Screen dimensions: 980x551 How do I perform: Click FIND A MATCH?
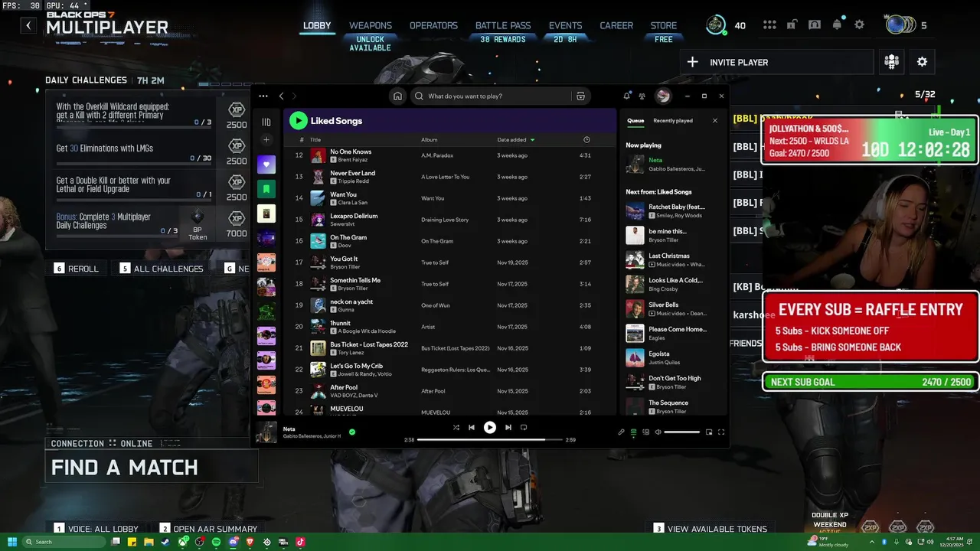(x=151, y=467)
